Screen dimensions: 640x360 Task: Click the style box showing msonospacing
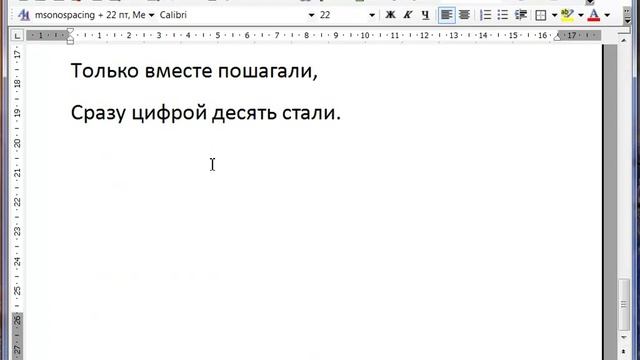coord(90,15)
